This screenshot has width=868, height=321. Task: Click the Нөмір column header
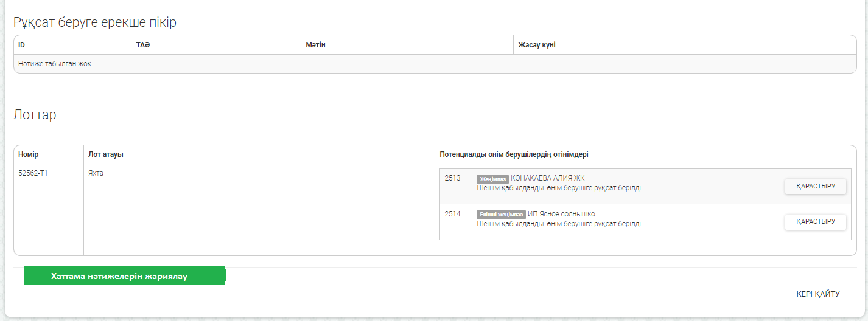point(29,154)
